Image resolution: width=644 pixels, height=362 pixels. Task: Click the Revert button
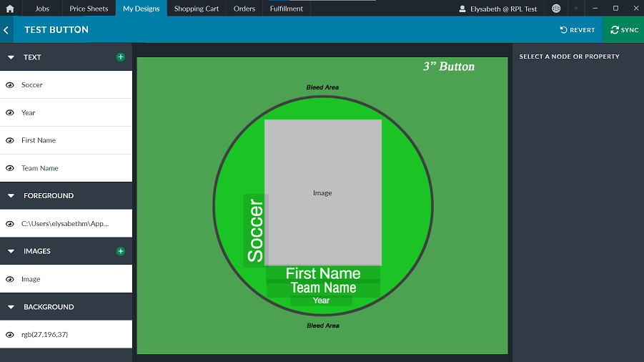[578, 30]
